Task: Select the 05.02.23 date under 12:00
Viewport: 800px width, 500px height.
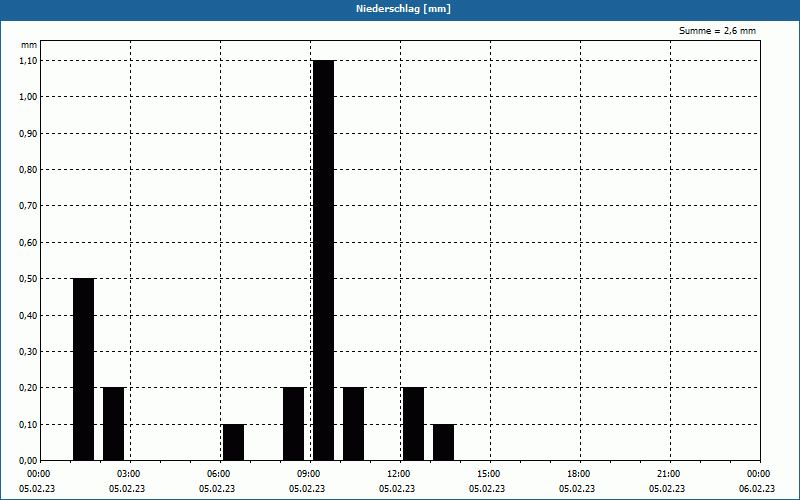Action: pos(397,489)
